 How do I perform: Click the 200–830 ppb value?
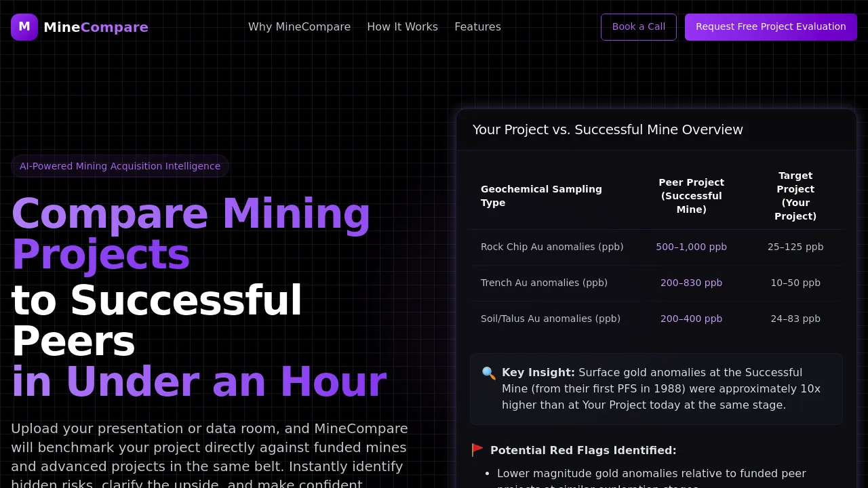tap(692, 283)
